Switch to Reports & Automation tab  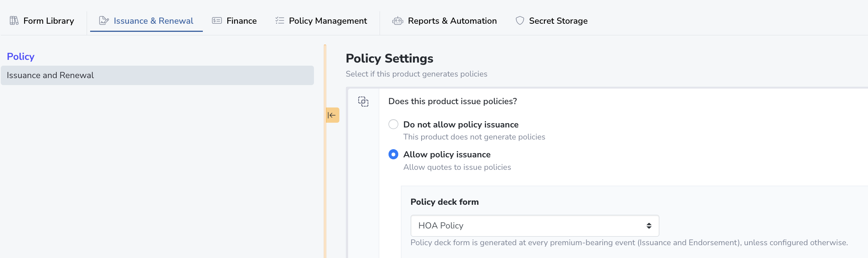(x=444, y=21)
